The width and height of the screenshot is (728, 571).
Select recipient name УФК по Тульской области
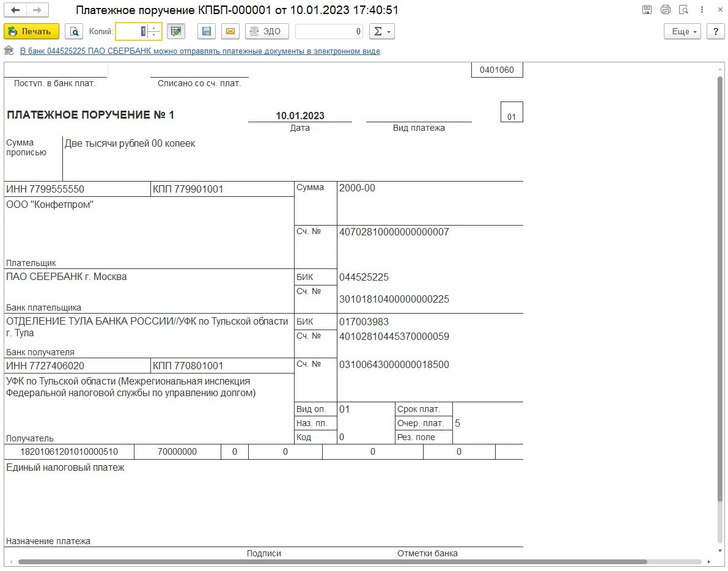coord(131,387)
